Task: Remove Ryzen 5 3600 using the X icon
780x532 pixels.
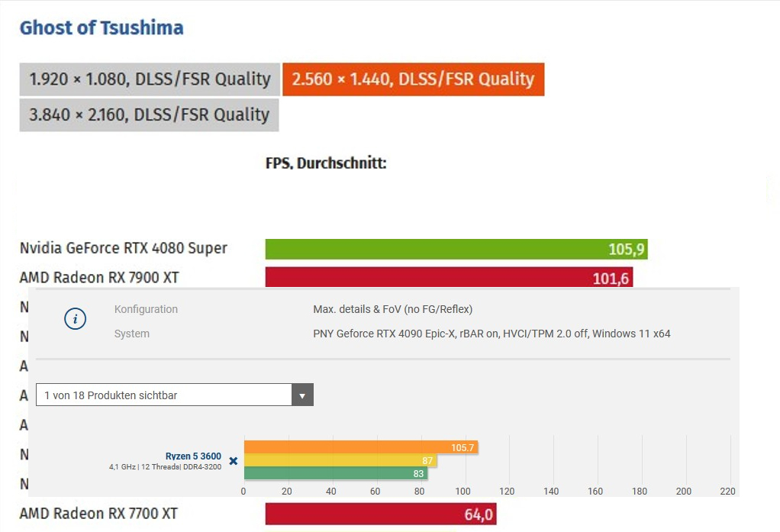Action: click(234, 461)
